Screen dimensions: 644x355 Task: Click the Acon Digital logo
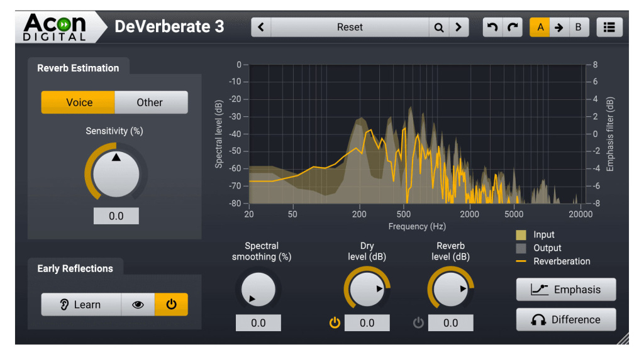[x=55, y=27]
